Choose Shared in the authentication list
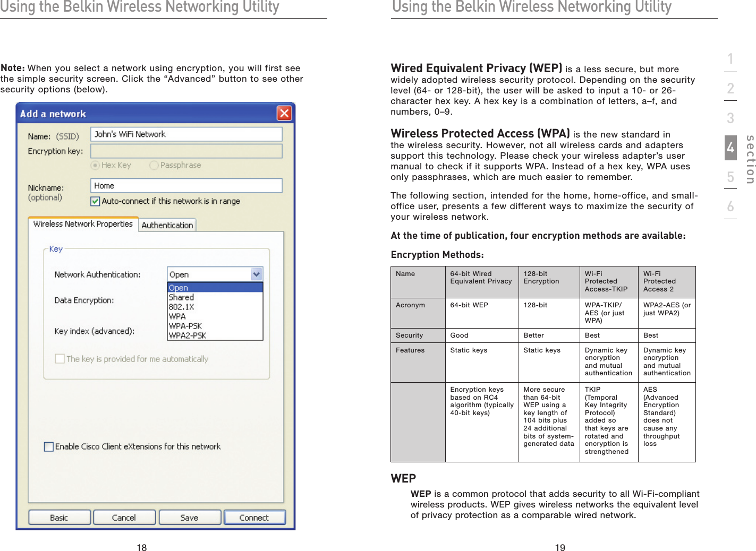This screenshot has height=551, width=756. (x=215, y=297)
